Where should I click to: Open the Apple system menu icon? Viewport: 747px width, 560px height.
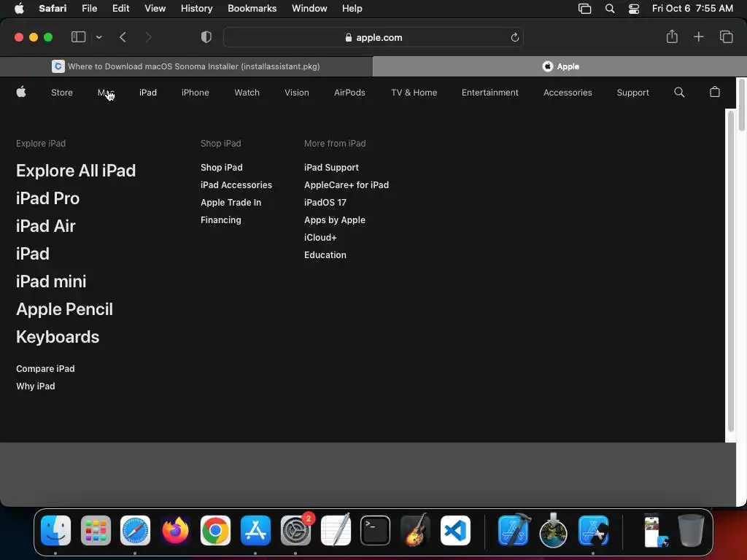[19, 9]
